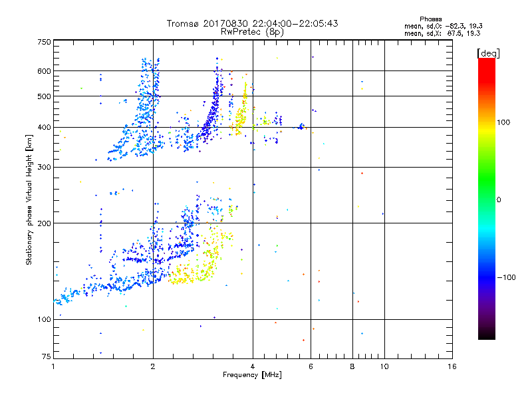Click the 'mean, sd,O: -82.3, 19.3' line
Image resolution: width=532 pixels, height=399 pixels.
443,26
